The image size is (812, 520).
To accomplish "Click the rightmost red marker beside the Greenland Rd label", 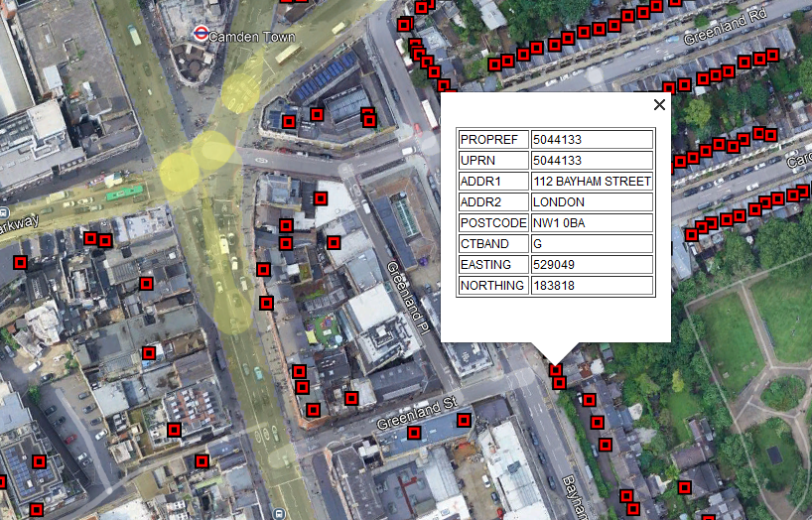I will 772,57.
